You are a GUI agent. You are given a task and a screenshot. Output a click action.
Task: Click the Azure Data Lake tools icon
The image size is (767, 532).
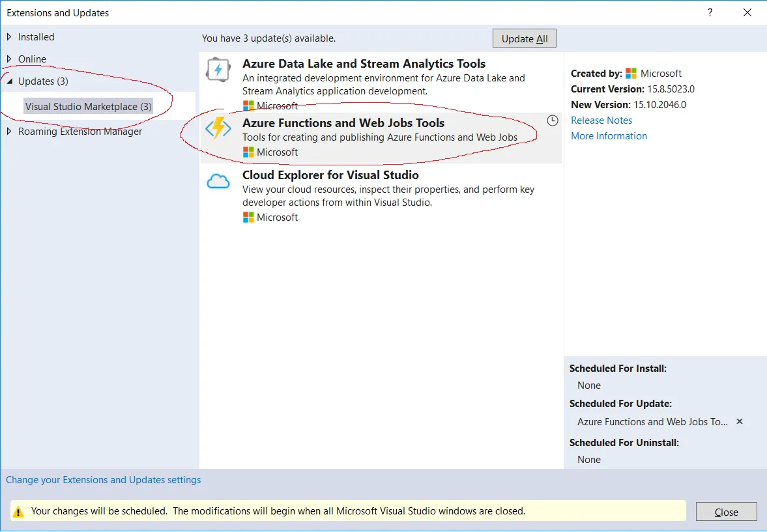point(218,70)
